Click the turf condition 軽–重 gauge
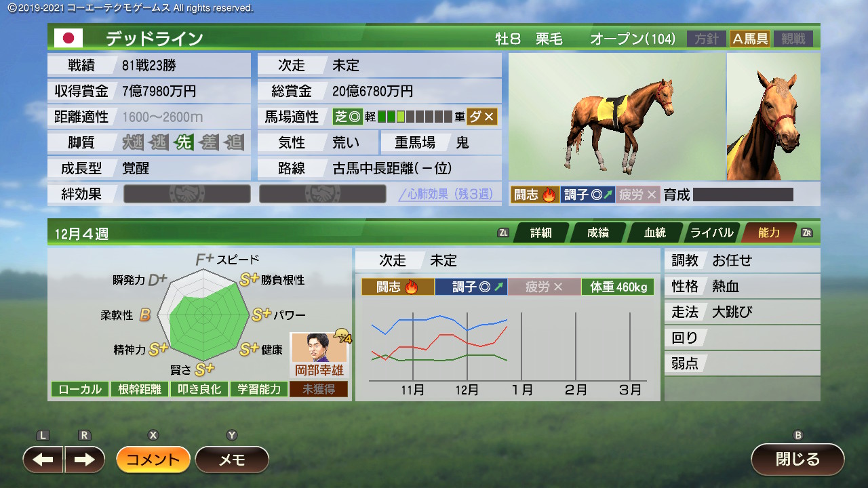The height and width of the screenshot is (488, 868). 415,117
